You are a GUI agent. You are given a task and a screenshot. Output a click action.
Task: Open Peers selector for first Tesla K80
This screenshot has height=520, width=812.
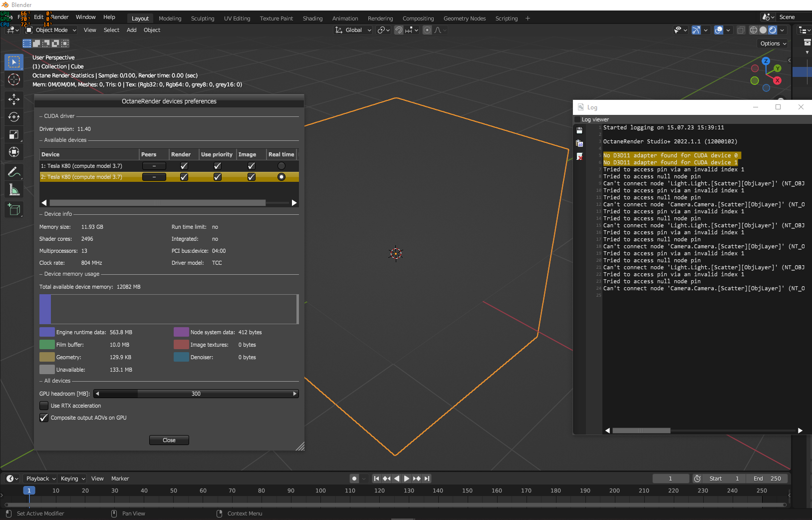[154, 166]
